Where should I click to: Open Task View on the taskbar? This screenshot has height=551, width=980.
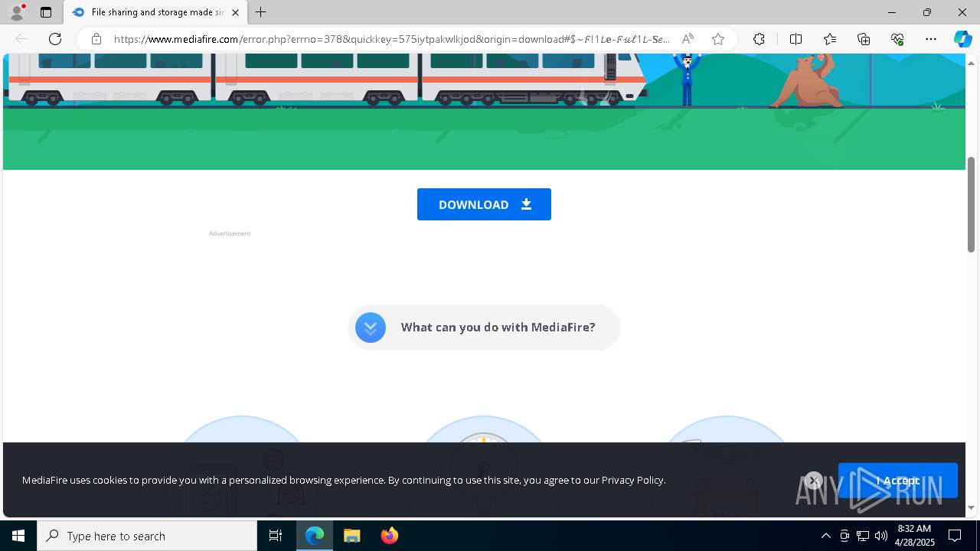[276, 536]
